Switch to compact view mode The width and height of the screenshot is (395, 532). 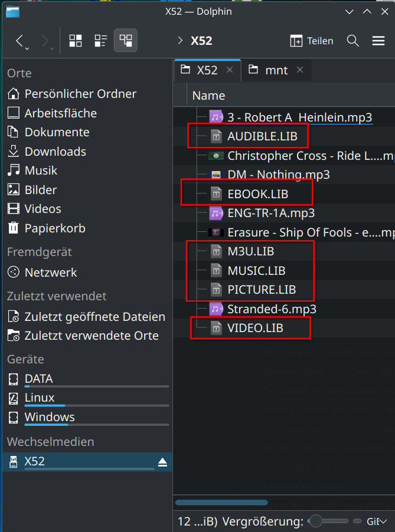coord(100,41)
